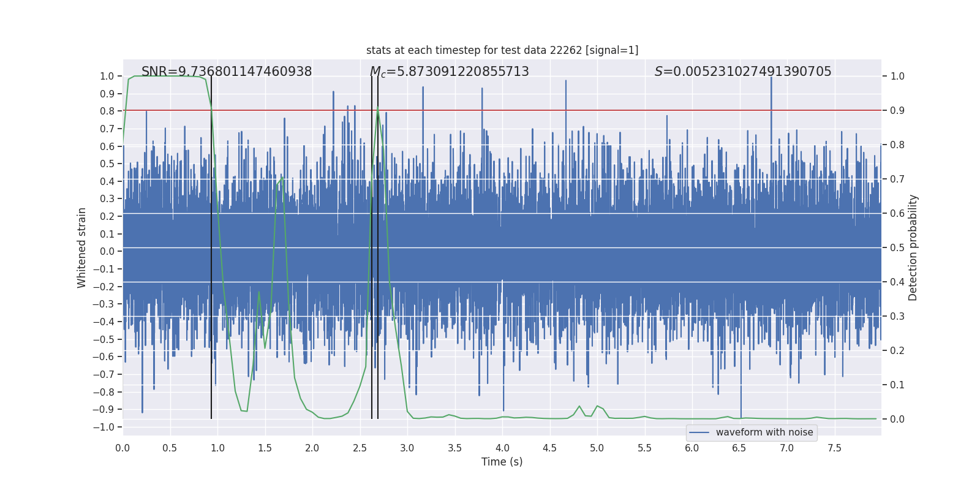The image size is (980, 490).
Task: Click the pair of black vertical lines near 2.6 s
Action: (x=375, y=247)
